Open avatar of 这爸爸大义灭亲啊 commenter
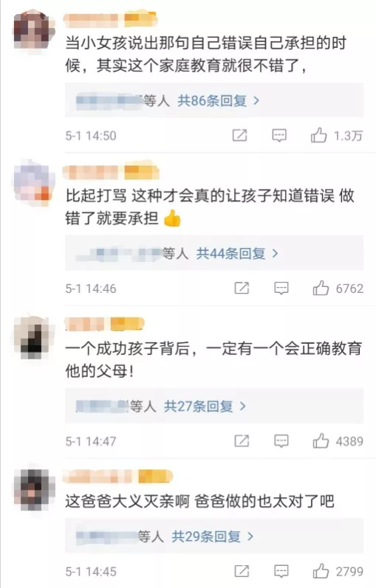Image resolution: width=376 pixels, height=588 pixels. click(x=33, y=488)
